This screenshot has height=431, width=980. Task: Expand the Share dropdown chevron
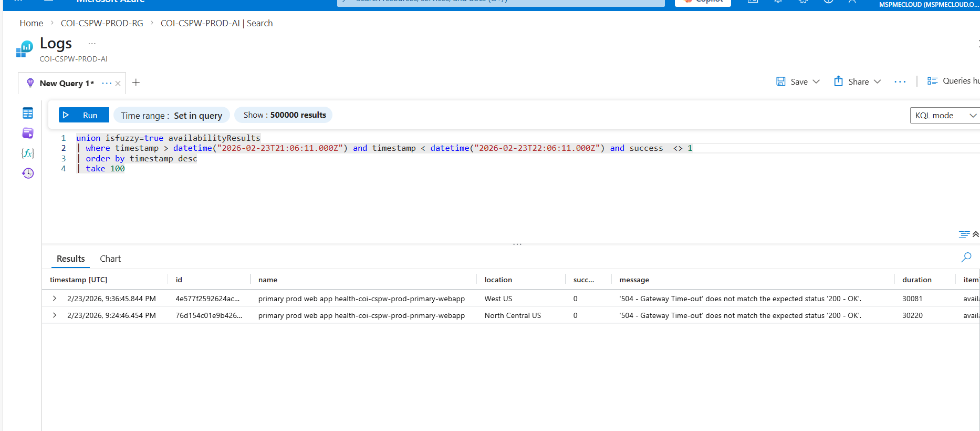pyautogui.click(x=877, y=81)
